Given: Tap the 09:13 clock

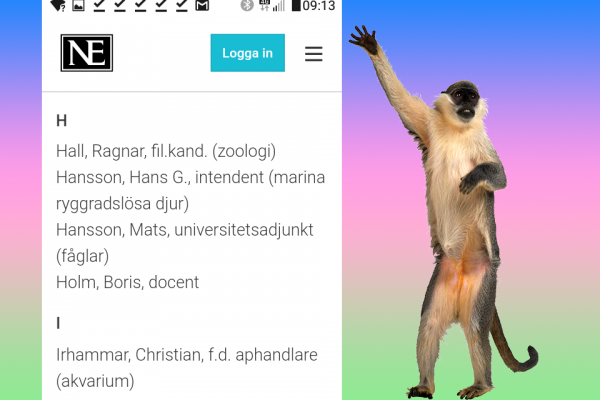Looking at the screenshot, I should (319, 6).
